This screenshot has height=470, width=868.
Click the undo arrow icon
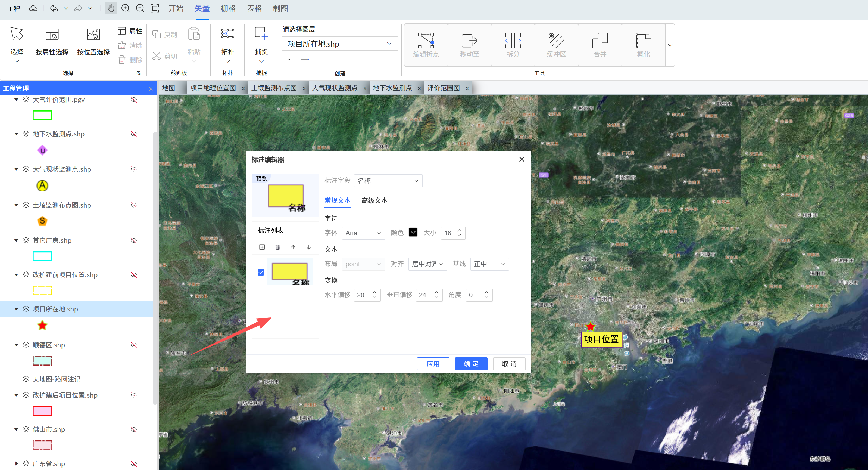[x=54, y=8]
